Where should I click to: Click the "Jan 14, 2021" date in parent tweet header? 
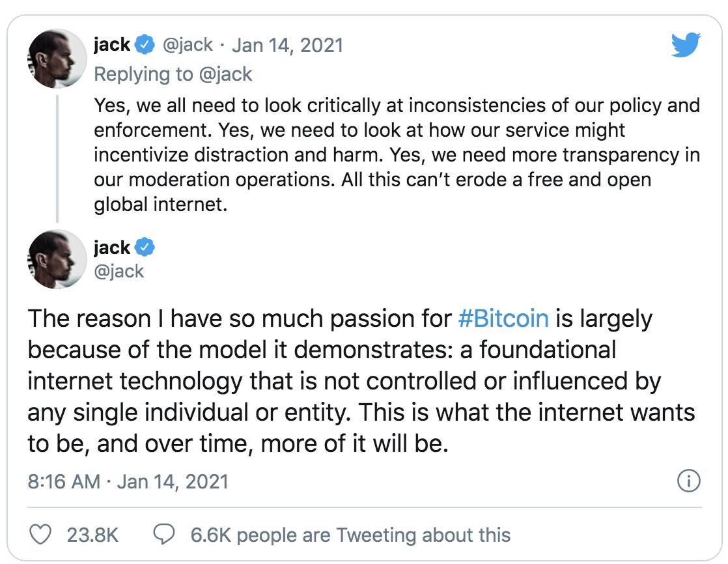point(287,45)
